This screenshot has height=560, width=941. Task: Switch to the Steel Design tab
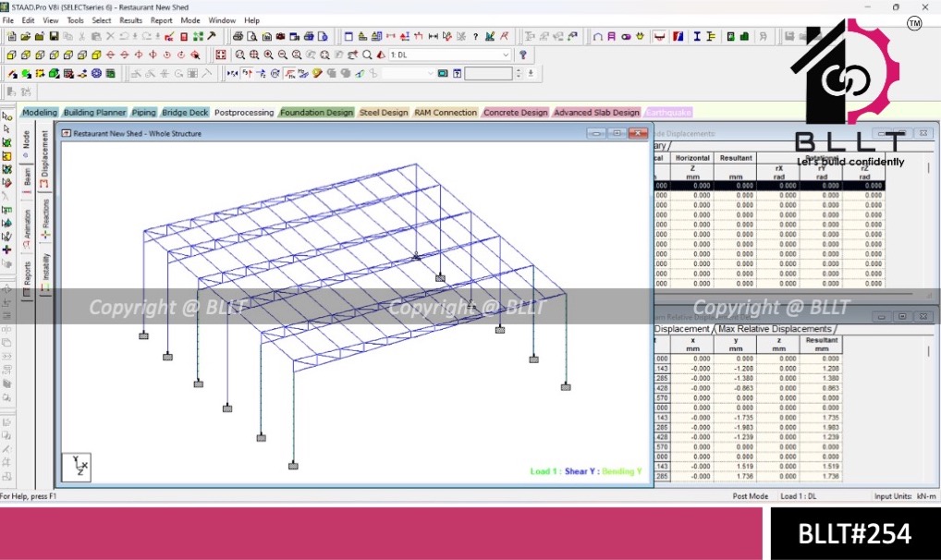[384, 112]
